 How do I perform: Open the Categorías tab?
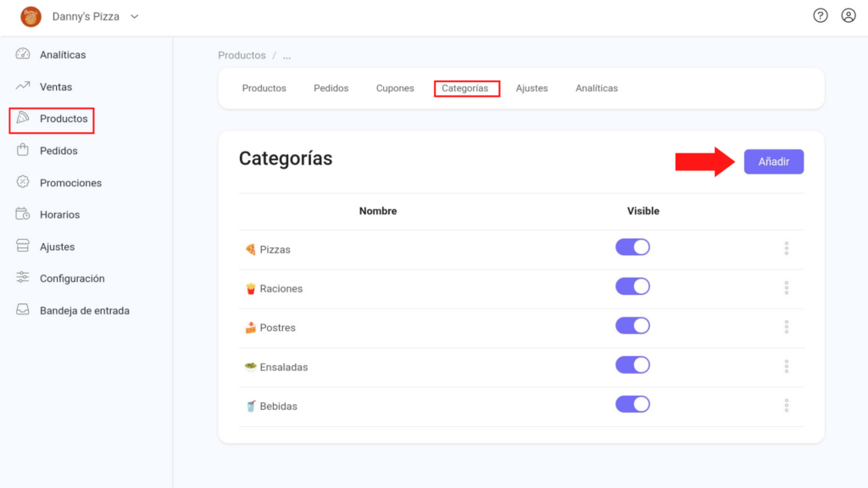tap(465, 88)
